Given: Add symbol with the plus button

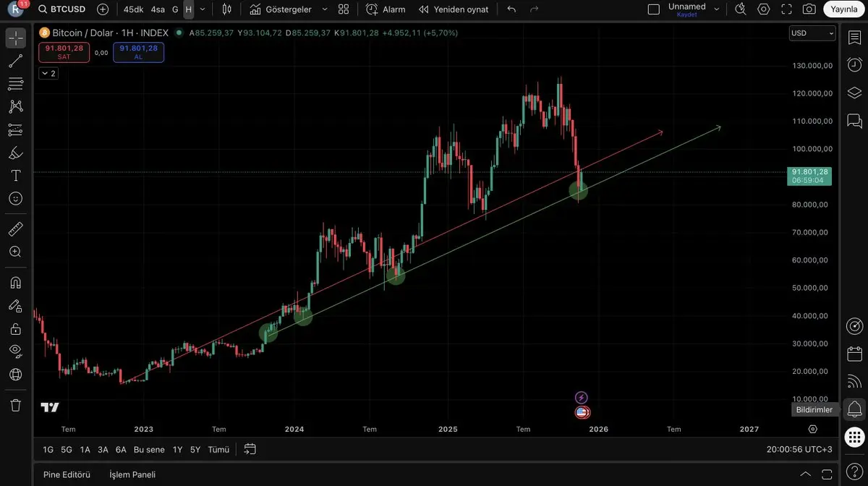Looking at the screenshot, I should click(x=103, y=9).
